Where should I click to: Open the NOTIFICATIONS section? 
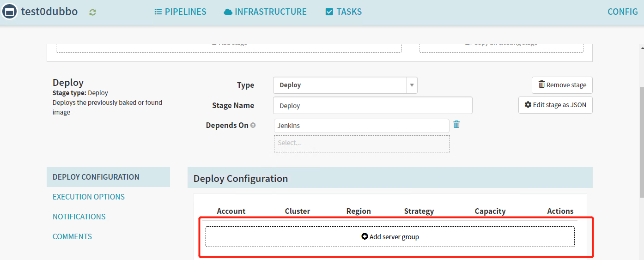pos(79,217)
